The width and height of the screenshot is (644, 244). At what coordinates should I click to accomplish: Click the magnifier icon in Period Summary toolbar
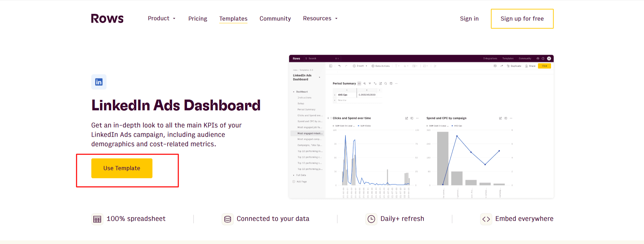click(x=386, y=83)
